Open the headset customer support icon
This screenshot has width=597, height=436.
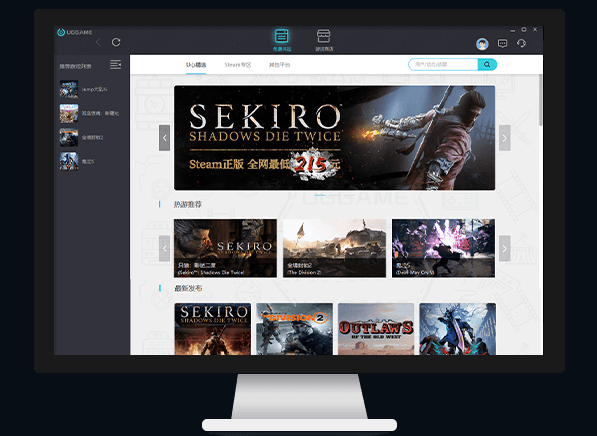click(x=522, y=43)
